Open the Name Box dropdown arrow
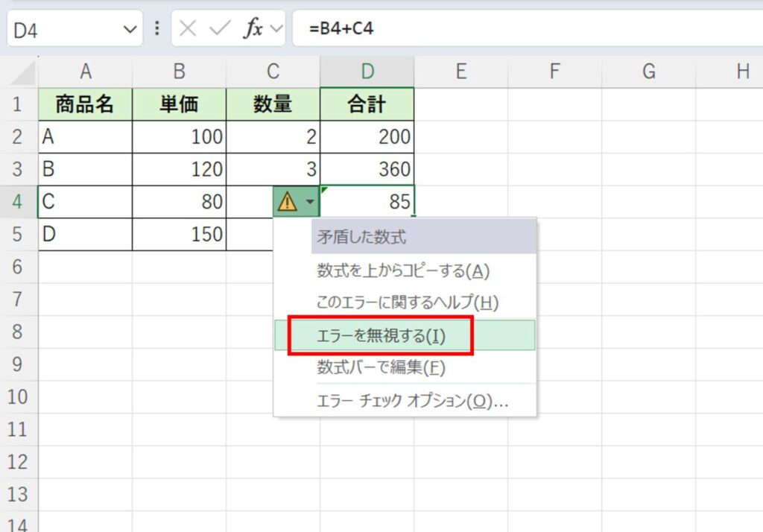763x532 pixels. pyautogui.click(x=130, y=29)
